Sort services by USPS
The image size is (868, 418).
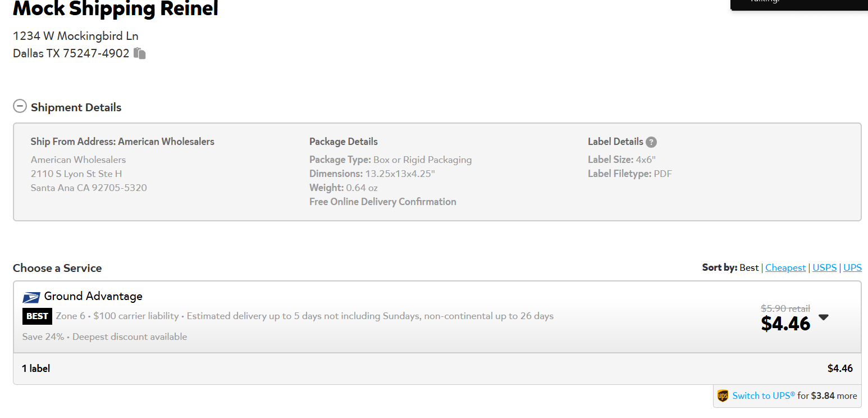click(825, 267)
